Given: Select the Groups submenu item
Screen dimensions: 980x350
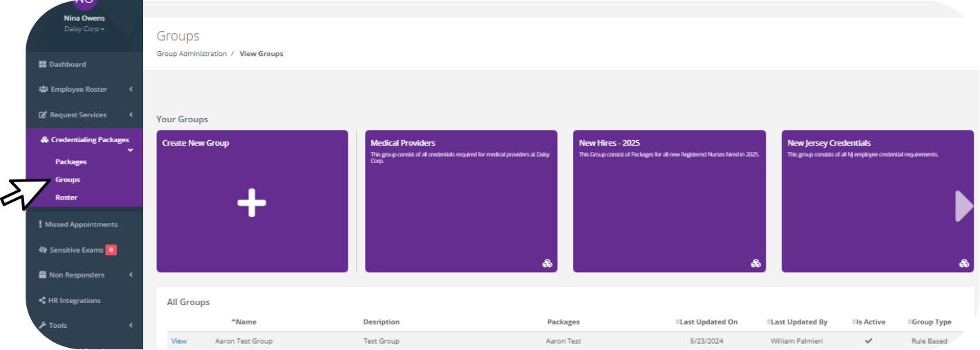Looking at the screenshot, I should pyautogui.click(x=68, y=179).
